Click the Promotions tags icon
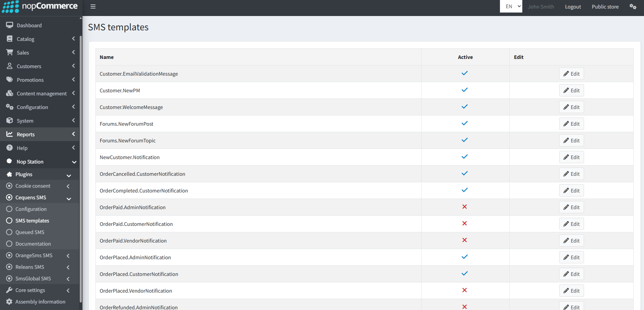The width and height of the screenshot is (644, 310). point(10,80)
